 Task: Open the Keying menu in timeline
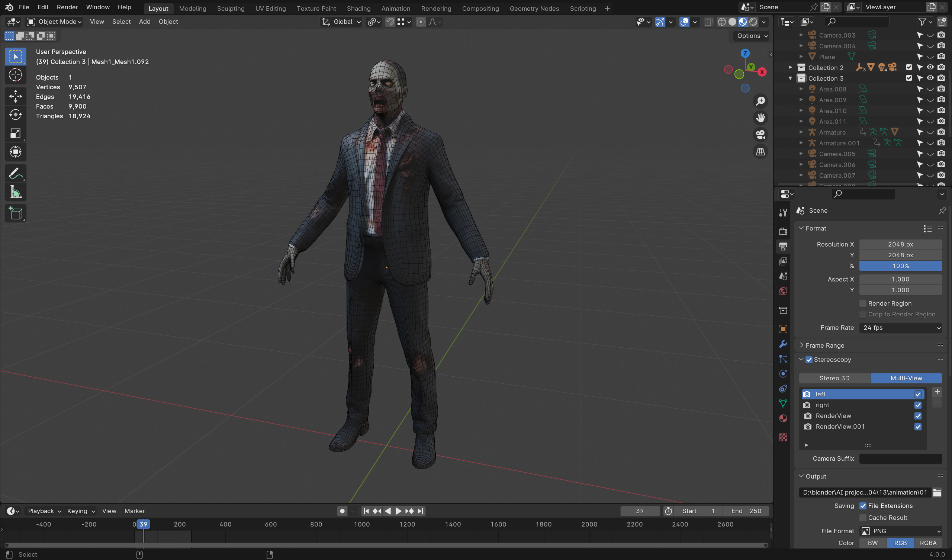(x=80, y=511)
